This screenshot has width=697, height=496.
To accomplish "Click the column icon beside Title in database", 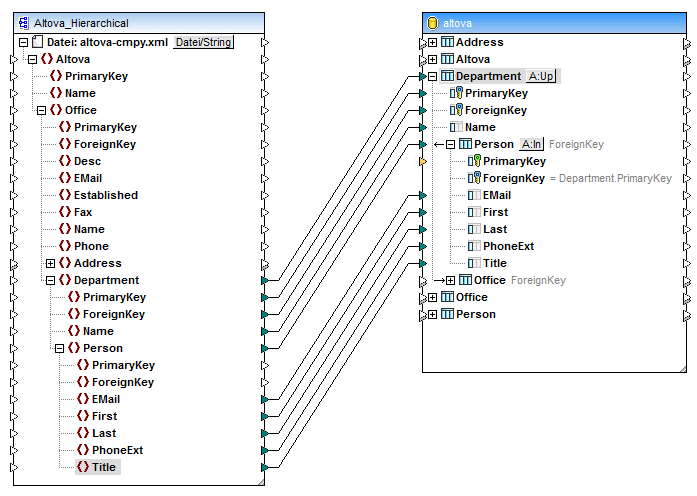I will [474, 263].
